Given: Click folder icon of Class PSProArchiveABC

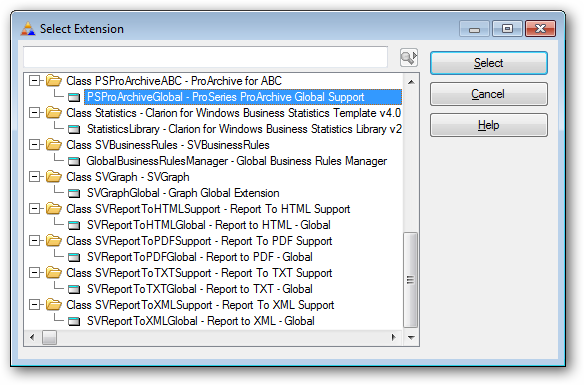Looking at the screenshot, I should [x=54, y=80].
